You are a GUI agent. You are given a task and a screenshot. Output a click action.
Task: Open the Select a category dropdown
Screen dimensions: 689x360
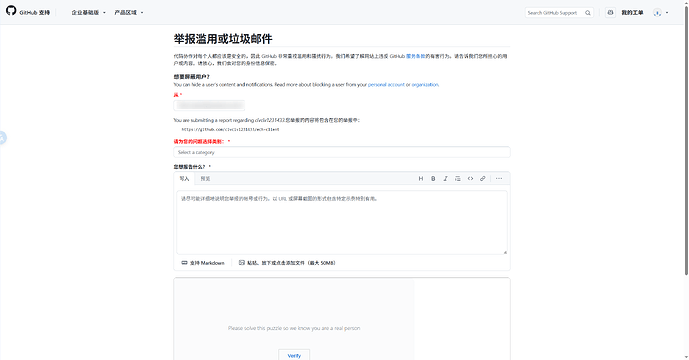pos(342,152)
